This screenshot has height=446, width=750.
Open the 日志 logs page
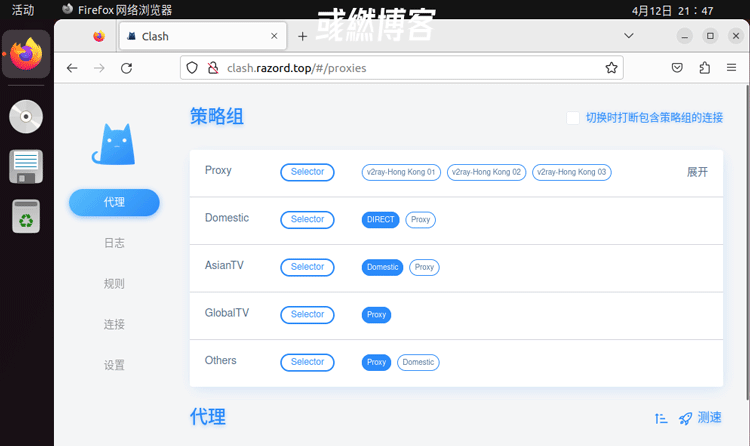pyautogui.click(x=114, y=243)
